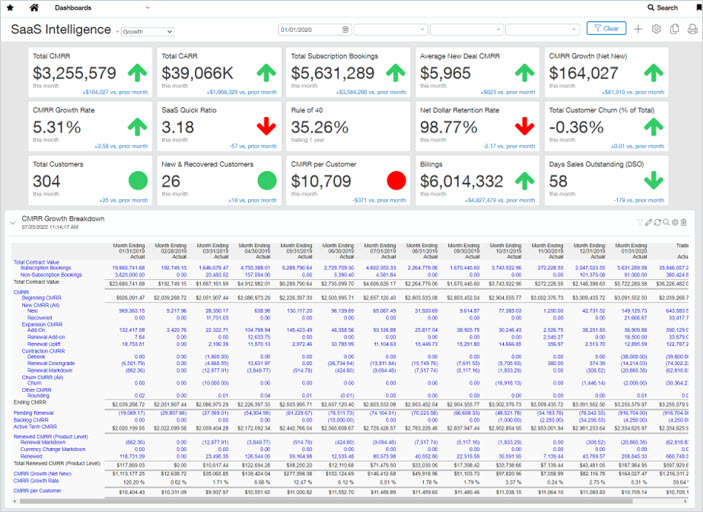This screenshot has width=703, height=512.
Task: Click the CMRR per Customer row link
Action: click(x=37, y=492)
